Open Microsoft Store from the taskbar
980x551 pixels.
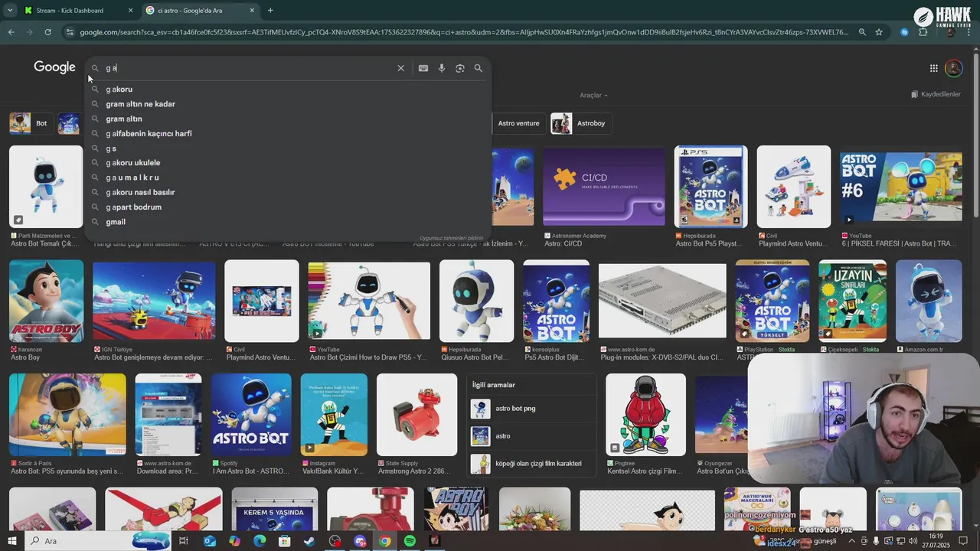284,541
